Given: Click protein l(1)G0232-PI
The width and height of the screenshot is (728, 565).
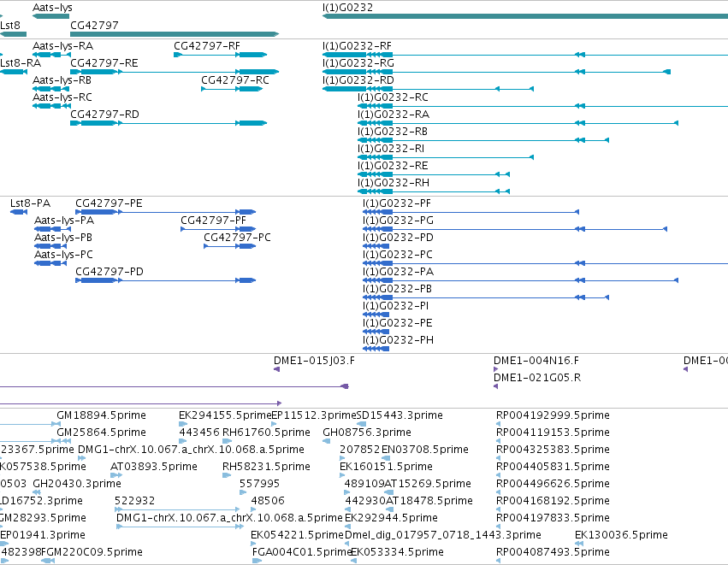Looking at the screenshot, I should click(376, 315).
